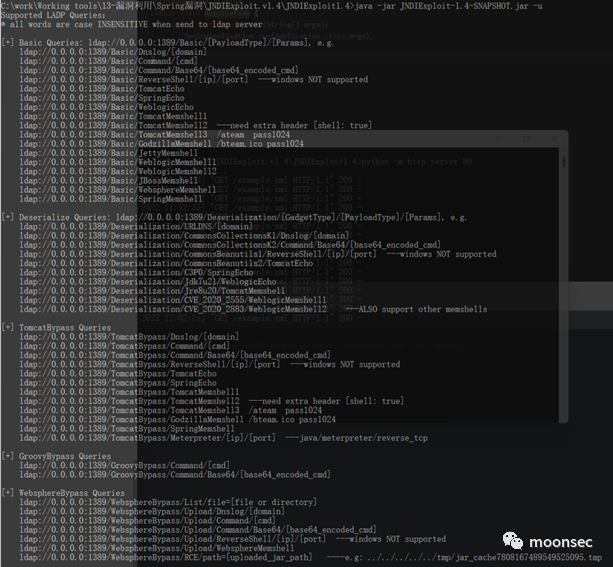Click the 'Basic/TomcatMemshell1' line

coord(113,116)
